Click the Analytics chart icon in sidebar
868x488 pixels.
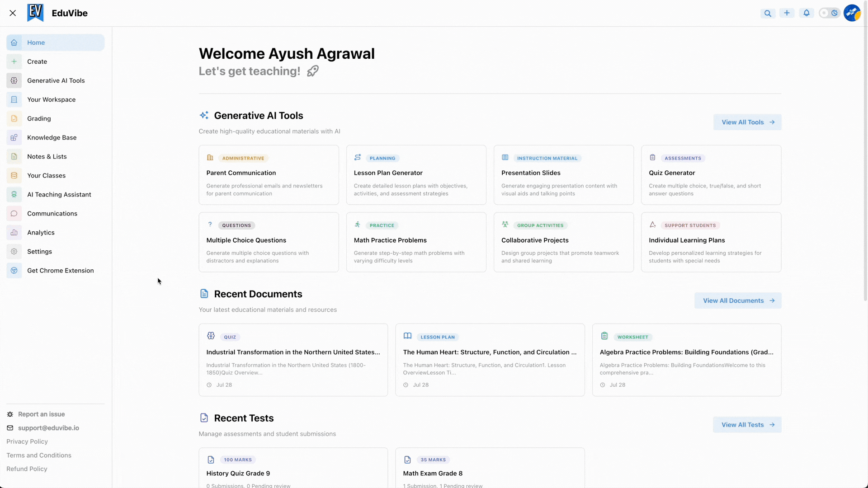(14, 232)
